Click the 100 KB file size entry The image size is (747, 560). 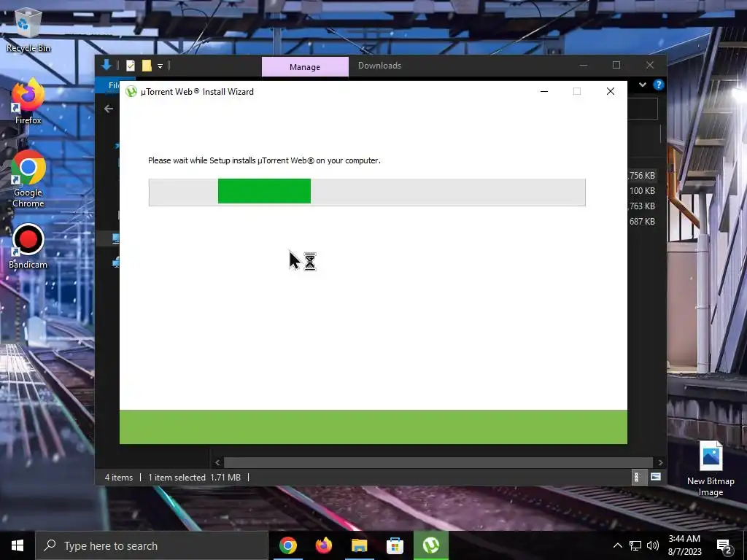(642, 191)
